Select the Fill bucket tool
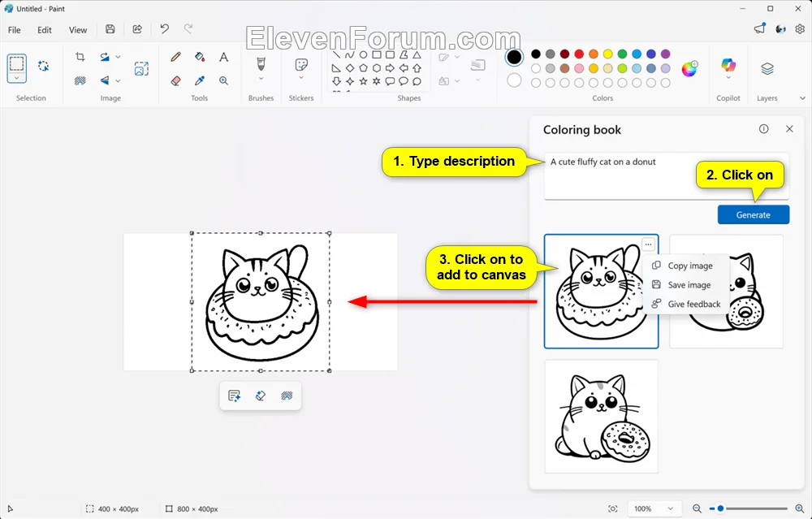Viewport: 812px width, 519px height. coord(200,57)
